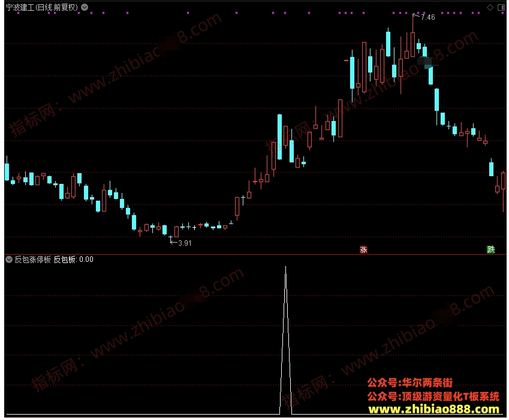Click the 公众号:顶级游资量化T板系统 red text

click(x=433, y=396)
